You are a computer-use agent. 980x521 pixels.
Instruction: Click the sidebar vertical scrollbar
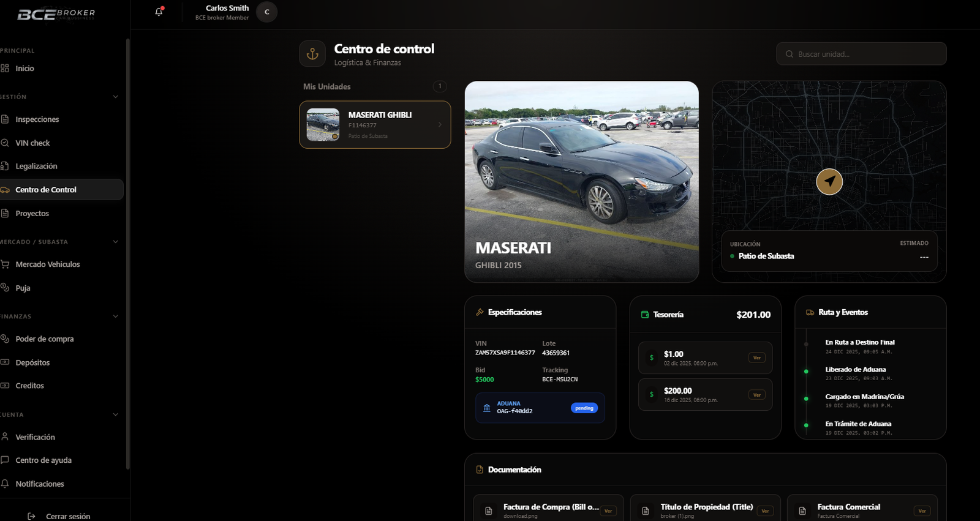[127, 254]
